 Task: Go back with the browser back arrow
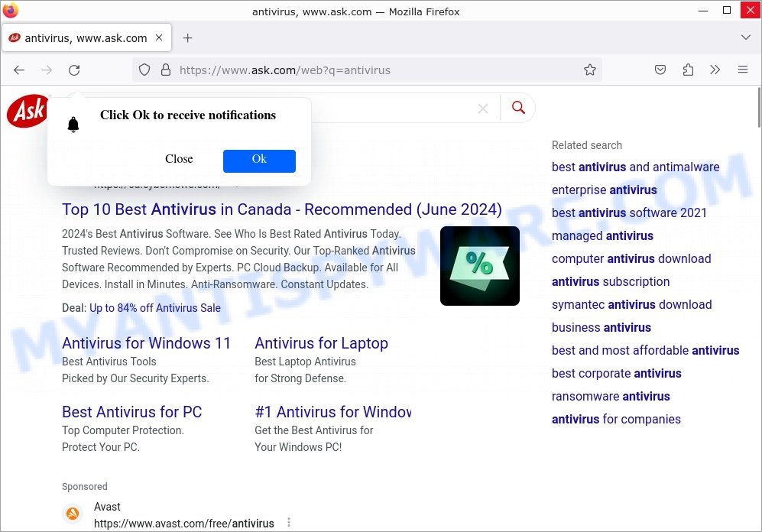pos(19,70)
